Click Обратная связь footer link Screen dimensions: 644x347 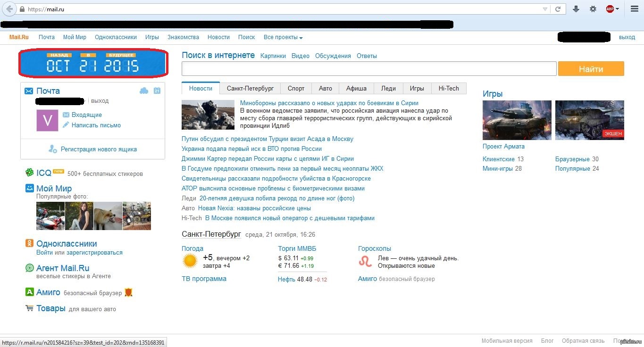pos(583,341)
